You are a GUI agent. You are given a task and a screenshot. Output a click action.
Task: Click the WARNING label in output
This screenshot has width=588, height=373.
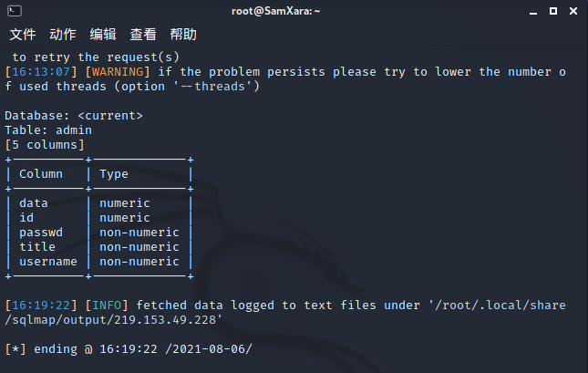pos(118,72)
